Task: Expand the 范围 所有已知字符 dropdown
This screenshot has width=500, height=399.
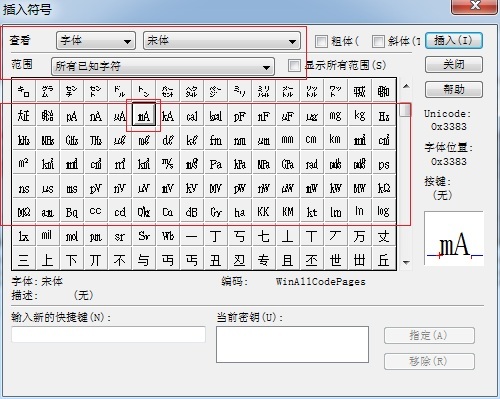Action: pos(163,66)
